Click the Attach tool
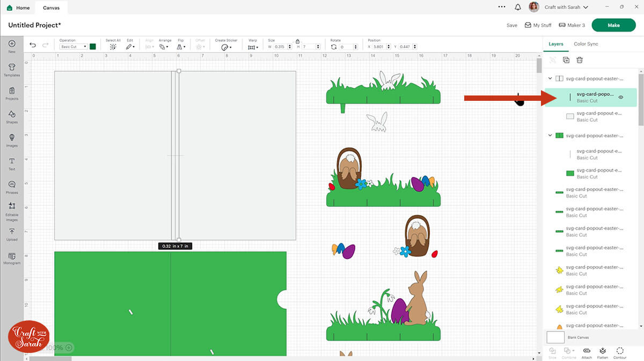 tap(587, 352)
